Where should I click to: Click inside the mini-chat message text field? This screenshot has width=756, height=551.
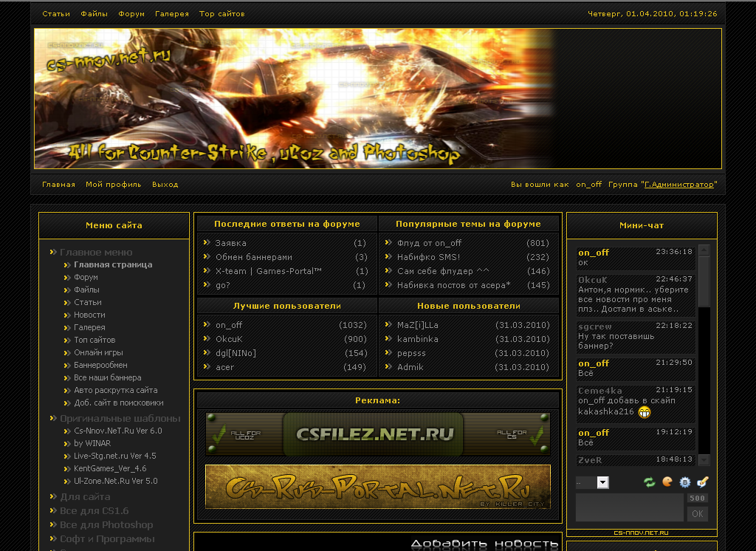[629, 507]
